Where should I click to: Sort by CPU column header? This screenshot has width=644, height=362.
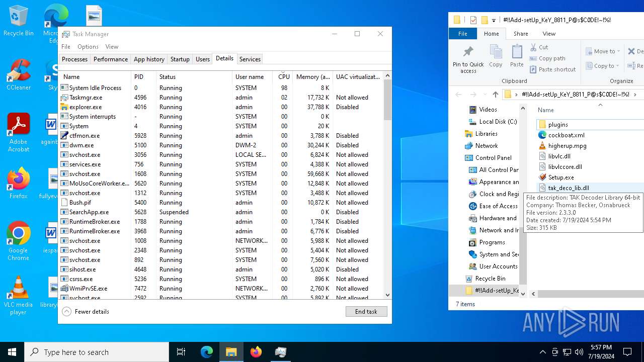[x=284, y=76]
